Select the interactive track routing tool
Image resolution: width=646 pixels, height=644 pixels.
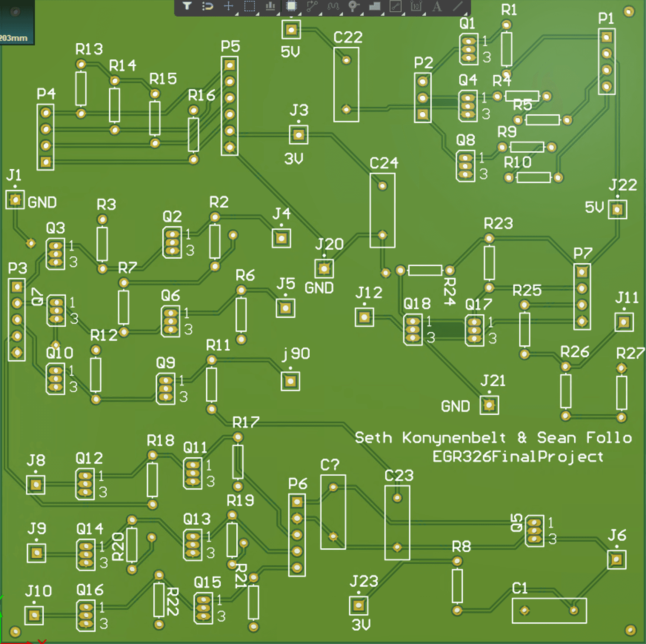(313, 6)
